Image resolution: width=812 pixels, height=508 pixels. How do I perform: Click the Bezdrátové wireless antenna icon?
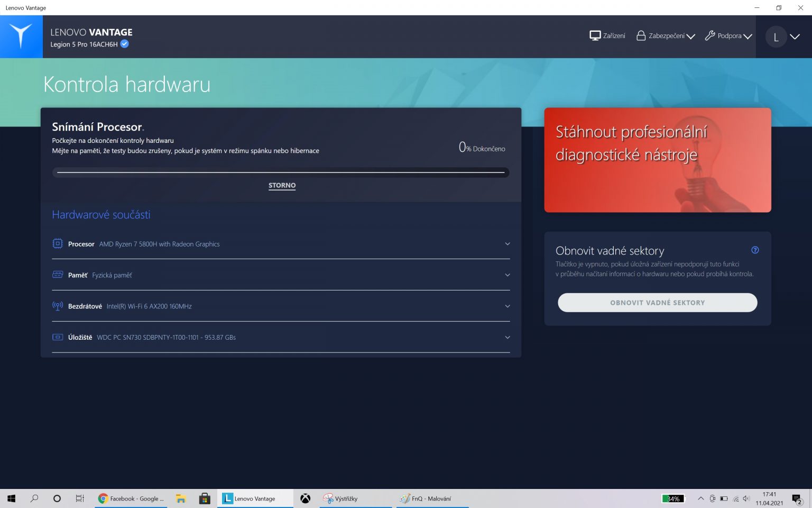click(58, 306)
